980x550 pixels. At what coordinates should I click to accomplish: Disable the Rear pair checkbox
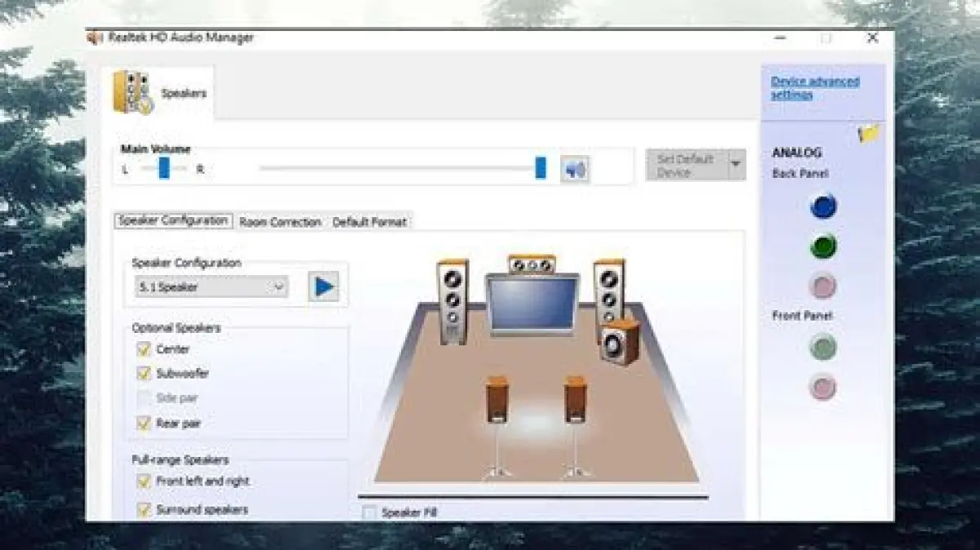pos(144,424)
